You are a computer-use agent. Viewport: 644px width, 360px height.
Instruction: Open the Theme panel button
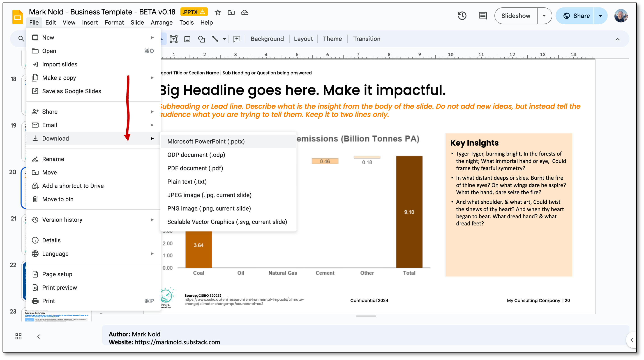click(x=332, y=39)
